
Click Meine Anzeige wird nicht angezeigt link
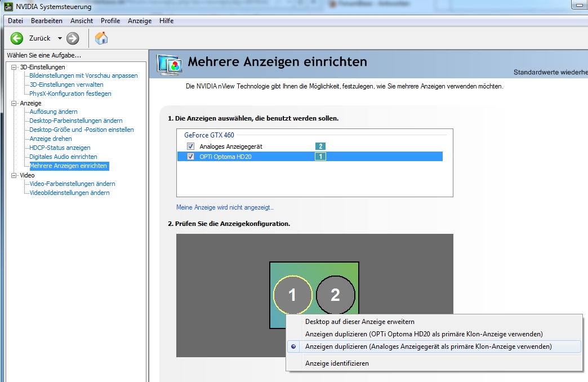[225, 207]
